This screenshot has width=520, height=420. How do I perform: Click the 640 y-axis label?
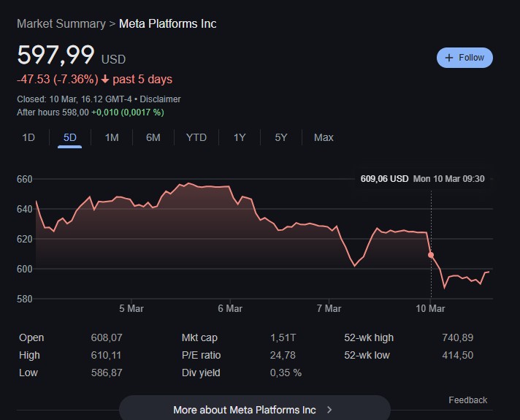[x=25, y=209]
